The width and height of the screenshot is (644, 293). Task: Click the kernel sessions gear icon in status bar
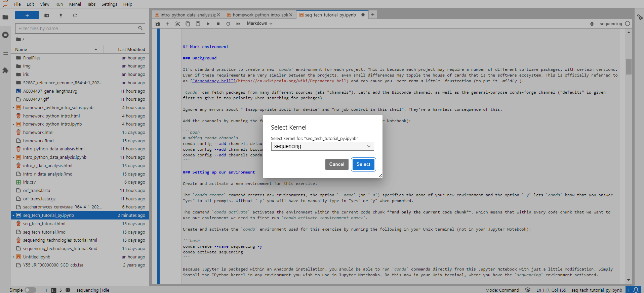tap(68, 290)
